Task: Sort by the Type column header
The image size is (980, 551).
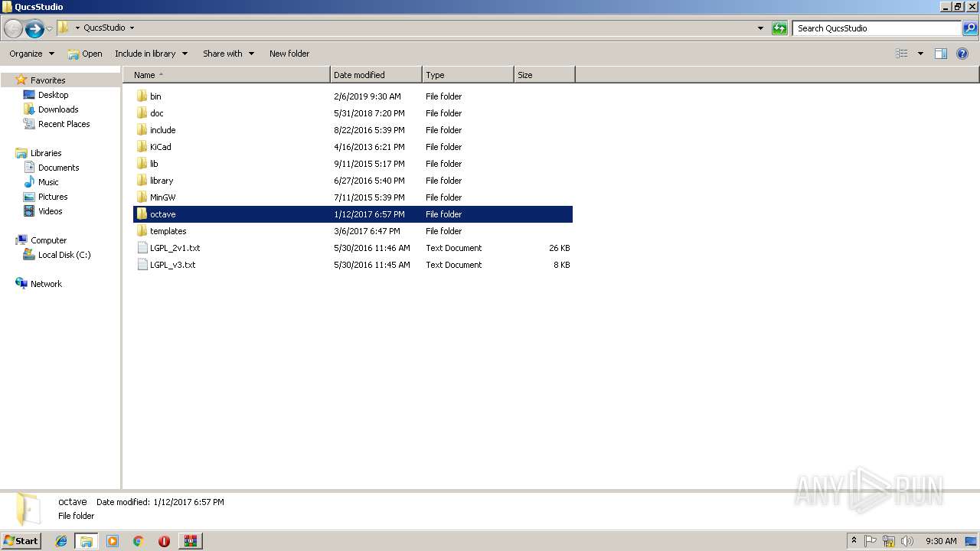Action: (x=468, y=75)
